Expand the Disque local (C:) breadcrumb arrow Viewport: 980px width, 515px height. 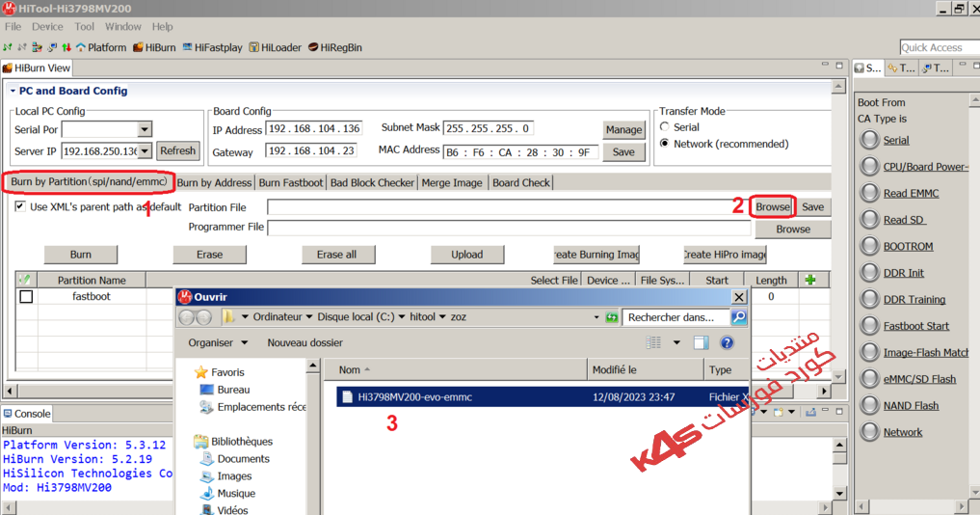pyautogui.click(x=401, y=317)
